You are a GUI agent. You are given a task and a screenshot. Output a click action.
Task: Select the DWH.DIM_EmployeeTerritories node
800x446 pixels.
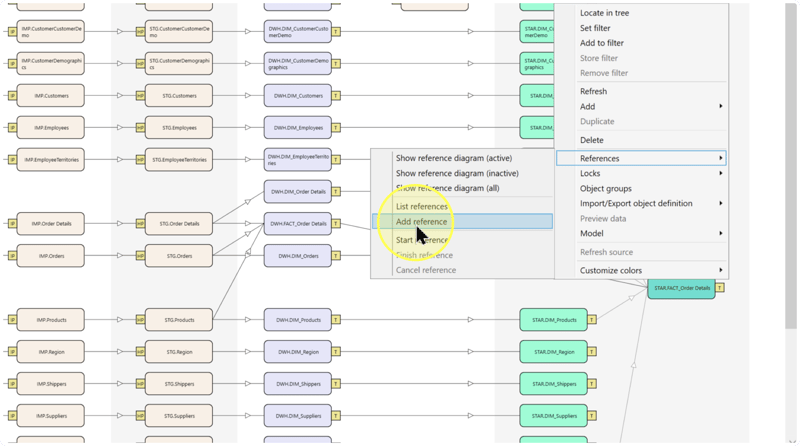pos(297,160)
